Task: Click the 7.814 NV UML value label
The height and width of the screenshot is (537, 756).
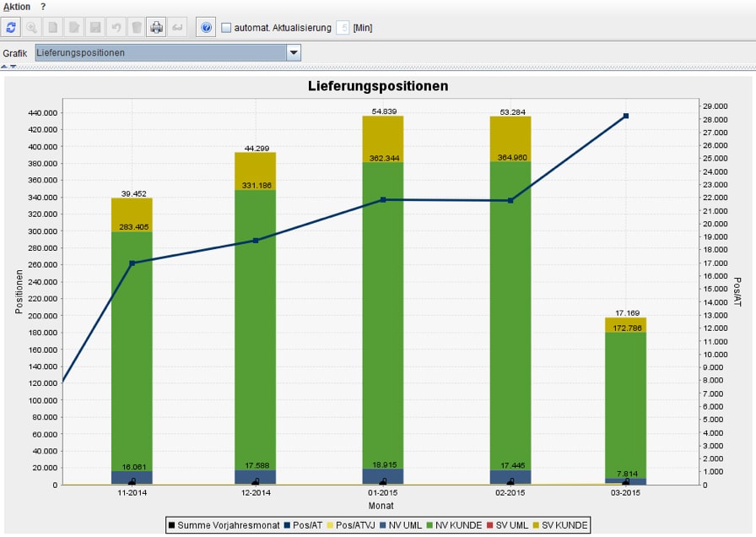Action: coord(627,474)
